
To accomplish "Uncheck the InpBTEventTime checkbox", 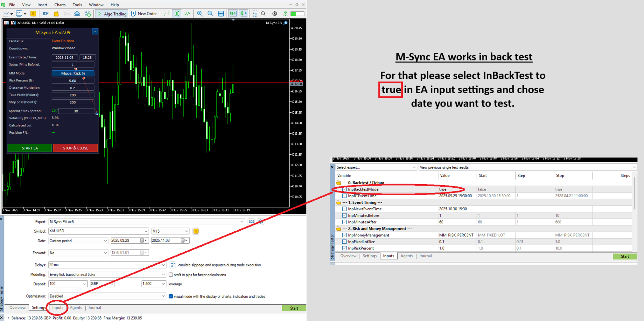I will pos(344,196).
